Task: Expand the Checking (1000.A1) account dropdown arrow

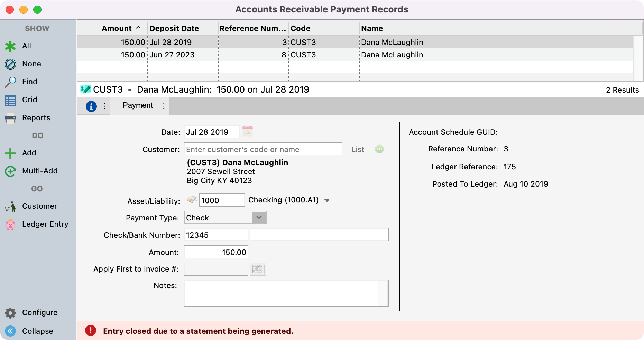Action: point(327,200)
